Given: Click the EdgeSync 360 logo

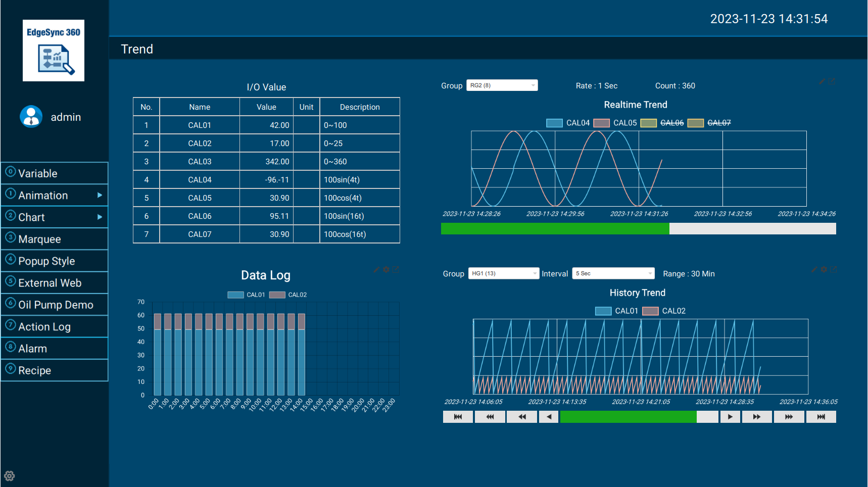Looking at the screenshot, I should click(x=54, y=51).
